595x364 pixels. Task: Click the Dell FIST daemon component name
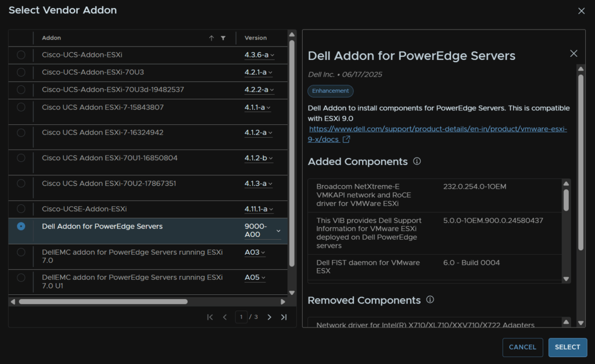click(368, 266)
